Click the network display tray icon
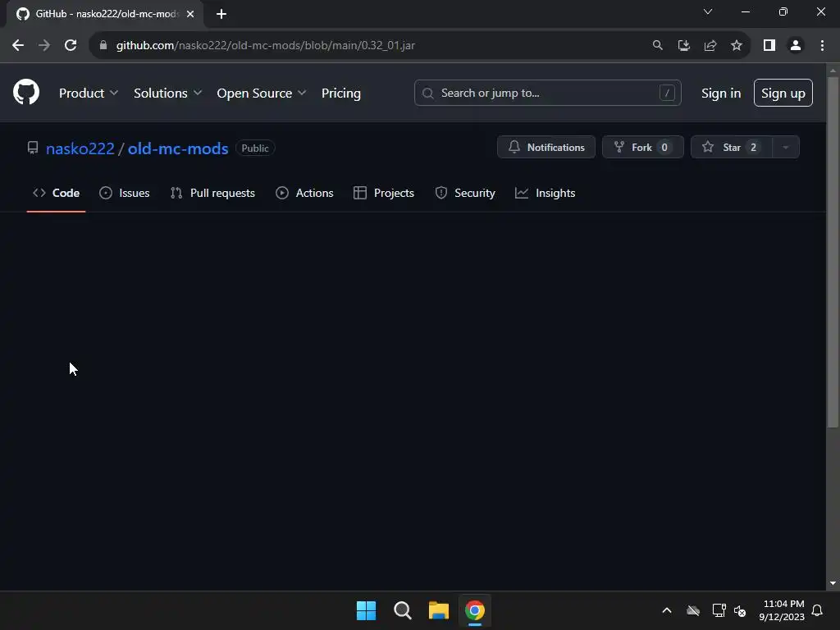 point(719,610)
